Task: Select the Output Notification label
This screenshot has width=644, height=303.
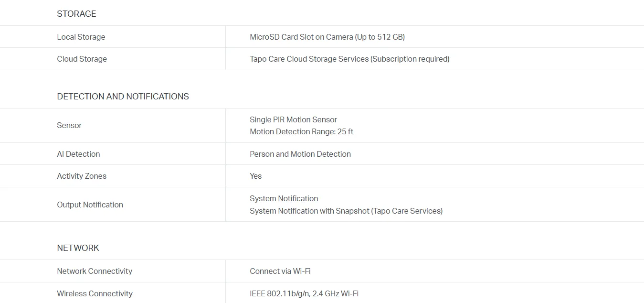Action: 90,205
